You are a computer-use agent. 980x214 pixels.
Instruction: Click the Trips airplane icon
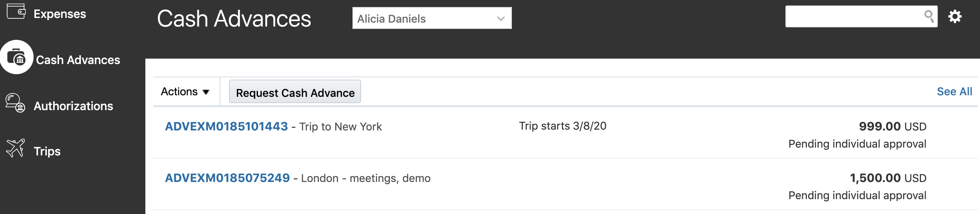point(15,148)
